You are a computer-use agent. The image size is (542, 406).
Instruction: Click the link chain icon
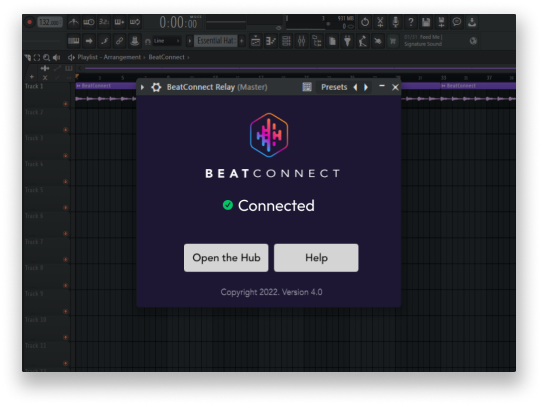pyautogui.click(x=119, y=41)
